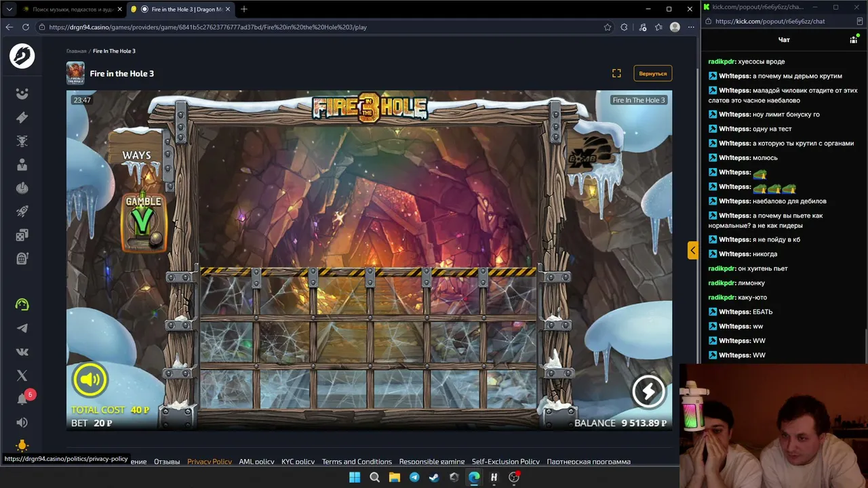Mute the game with yellow speaker button
The image size is (868, 488).
pyautogui.click(x=90, y=380)
